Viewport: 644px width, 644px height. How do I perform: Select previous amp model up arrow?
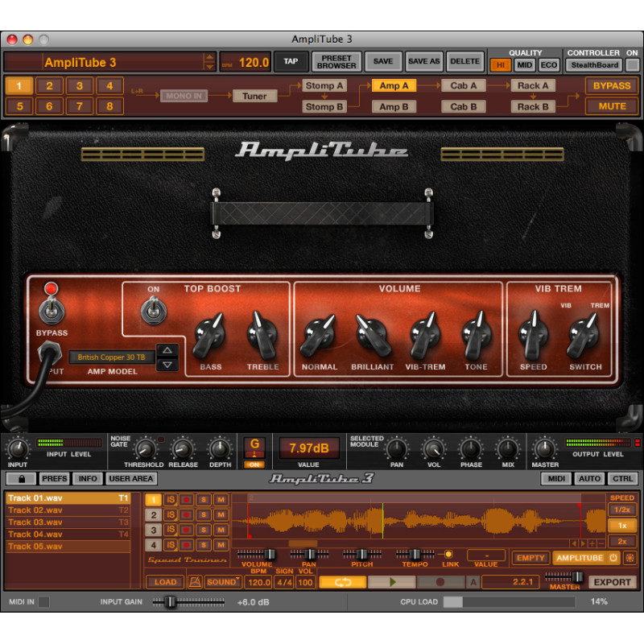click(167, 350)
